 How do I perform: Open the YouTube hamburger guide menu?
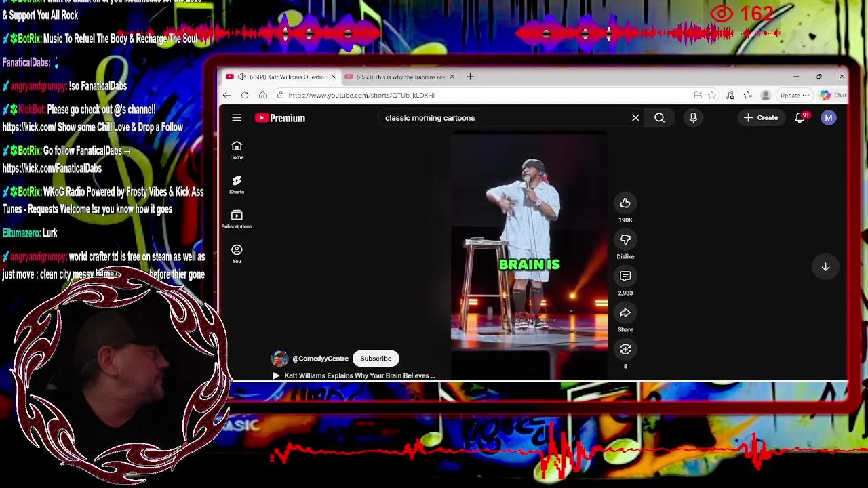tap(237, 118)
